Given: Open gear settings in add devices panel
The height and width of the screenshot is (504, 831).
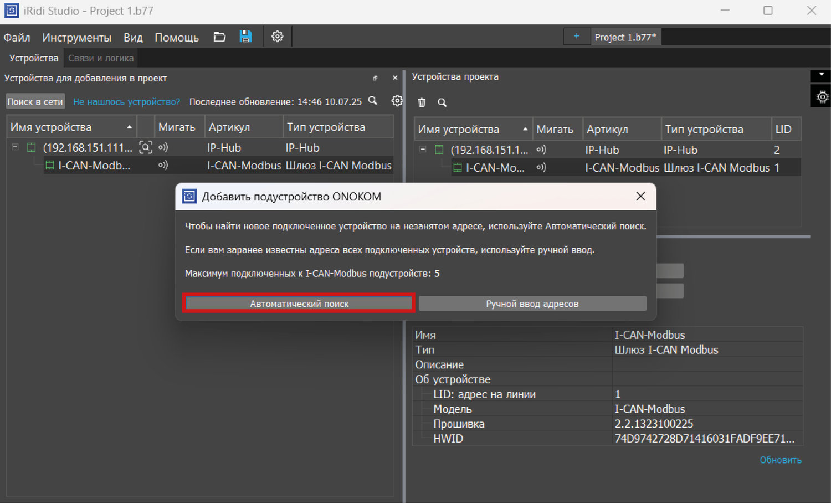Looking at the screenshot, I should (397, 101).
